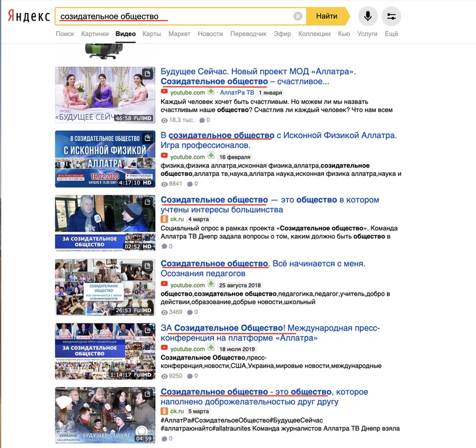Click the collection icon on the 1:14:17 video thumbnail
Image resolution: width=476 pixels, height=448 pixels.
point(147,330)
